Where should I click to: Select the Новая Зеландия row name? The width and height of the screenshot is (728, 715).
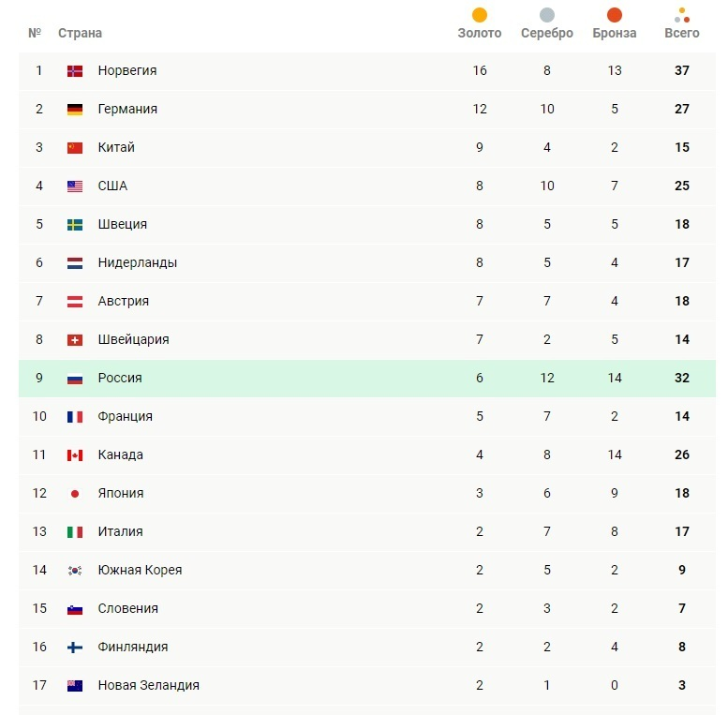click(x=148, y=686)
